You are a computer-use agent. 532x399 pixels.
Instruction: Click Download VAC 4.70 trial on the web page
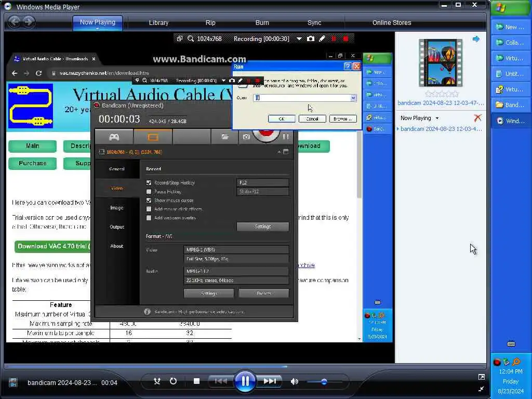(x=53, y=246)
